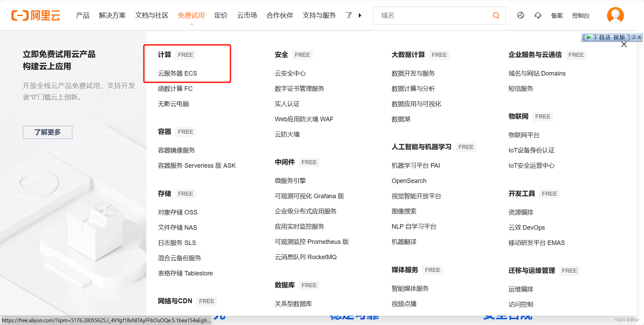The image size is (644, 325).
Task: Open 可观测监控 Prometheus 版 link
Action: [312, 241]
